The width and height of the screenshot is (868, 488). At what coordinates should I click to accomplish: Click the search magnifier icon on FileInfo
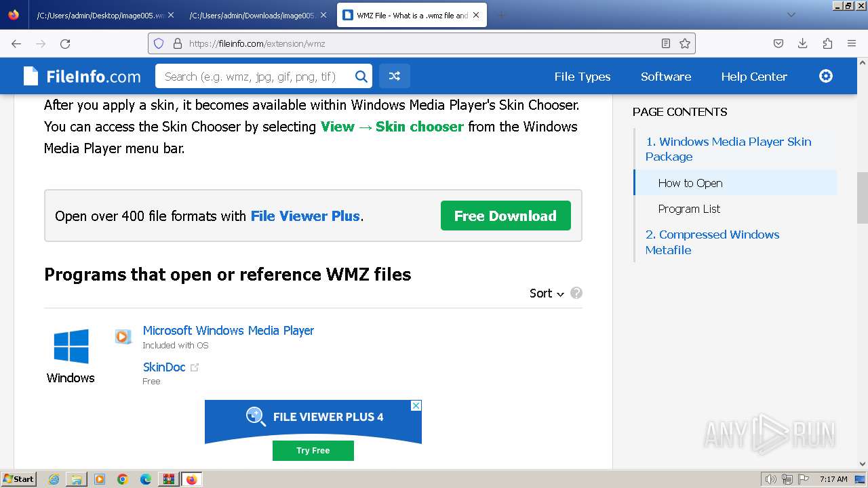(361, 77)
